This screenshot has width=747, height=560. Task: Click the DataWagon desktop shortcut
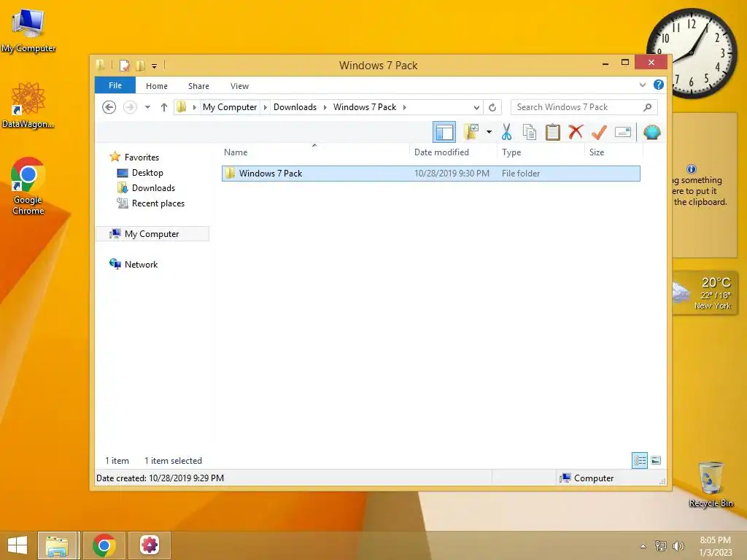(x=28, y=105)
